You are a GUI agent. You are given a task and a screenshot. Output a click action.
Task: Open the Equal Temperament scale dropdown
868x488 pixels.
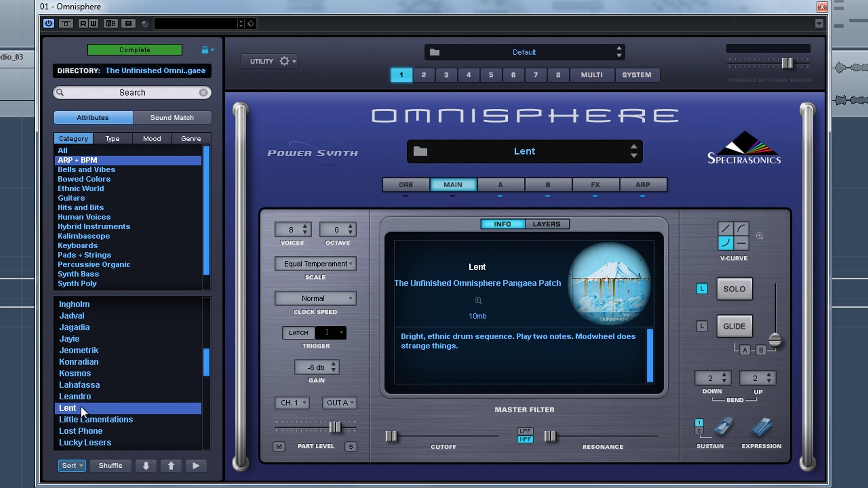(x=316, y=264)
